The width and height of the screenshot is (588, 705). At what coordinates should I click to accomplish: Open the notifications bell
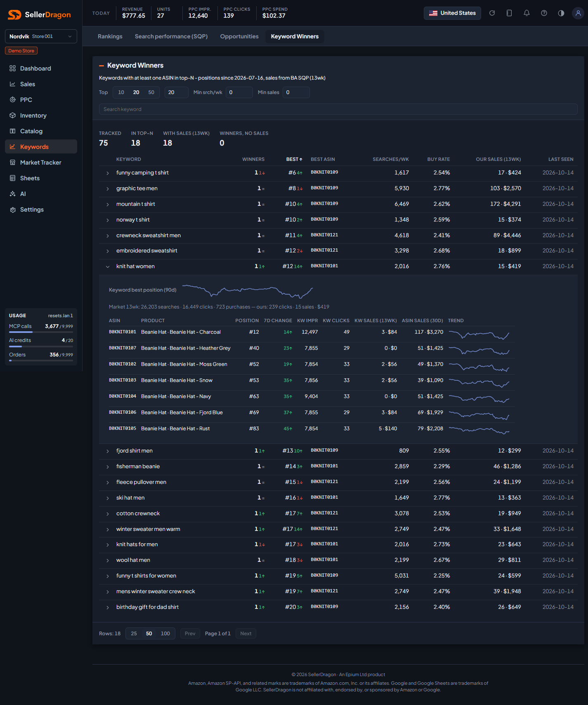(x=527, y=13)
